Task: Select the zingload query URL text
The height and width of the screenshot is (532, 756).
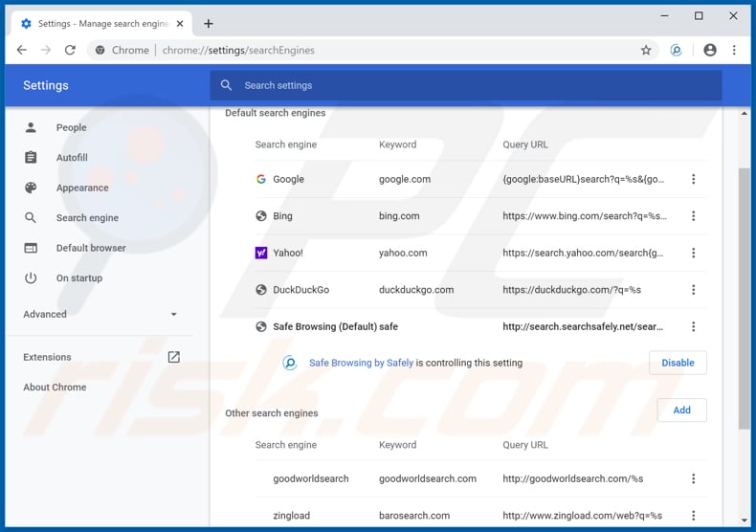Action: [583, 516]
